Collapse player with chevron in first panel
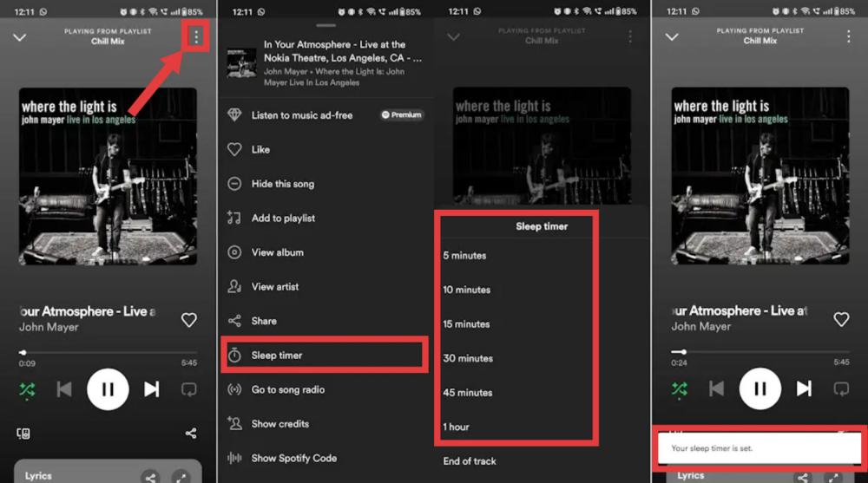This screenshot has width=868, height=483. pos(20,37)
